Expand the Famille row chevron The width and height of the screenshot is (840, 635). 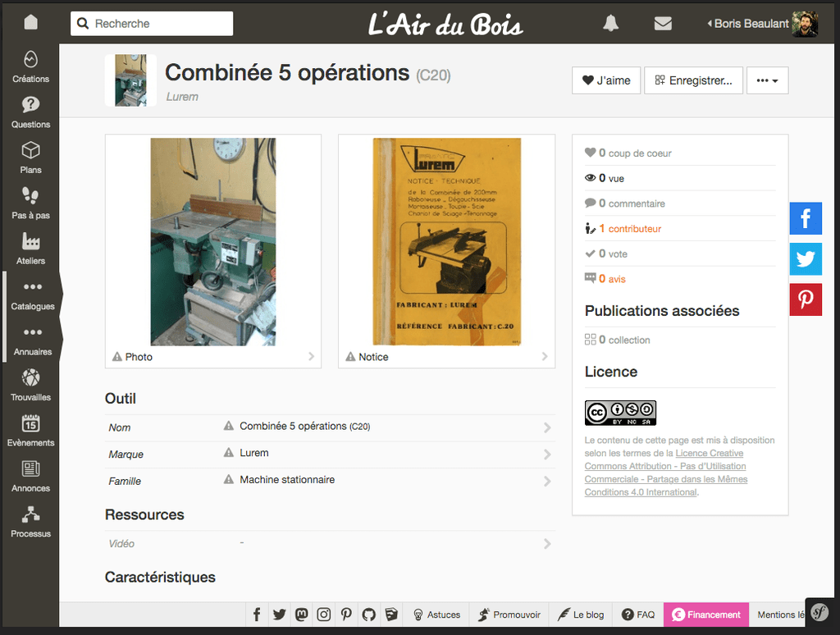547,482
